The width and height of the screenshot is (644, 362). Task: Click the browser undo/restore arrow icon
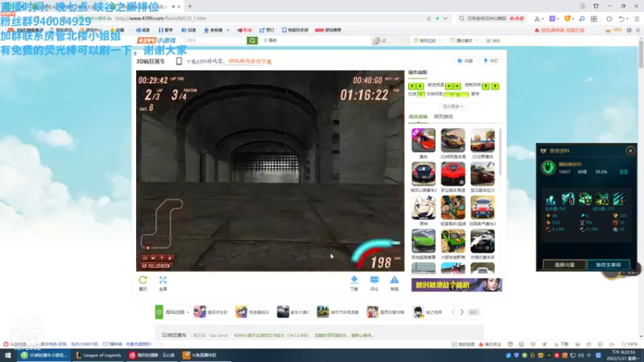(x=621, y=19)
